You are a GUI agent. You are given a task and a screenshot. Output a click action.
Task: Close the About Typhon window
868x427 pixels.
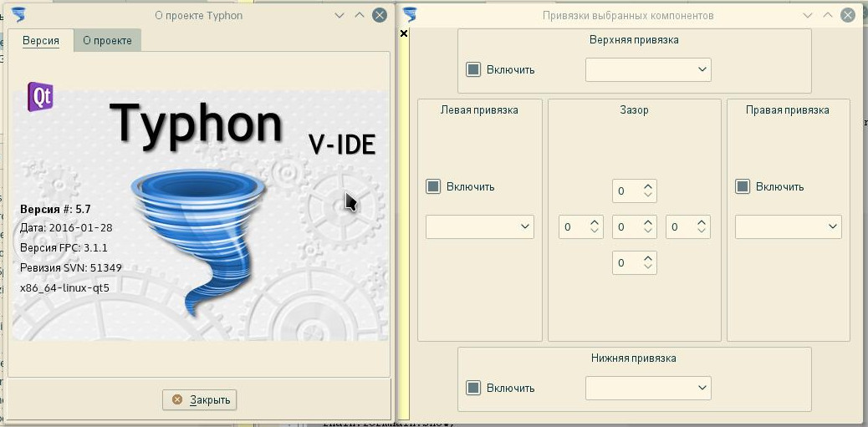(379, 15)
